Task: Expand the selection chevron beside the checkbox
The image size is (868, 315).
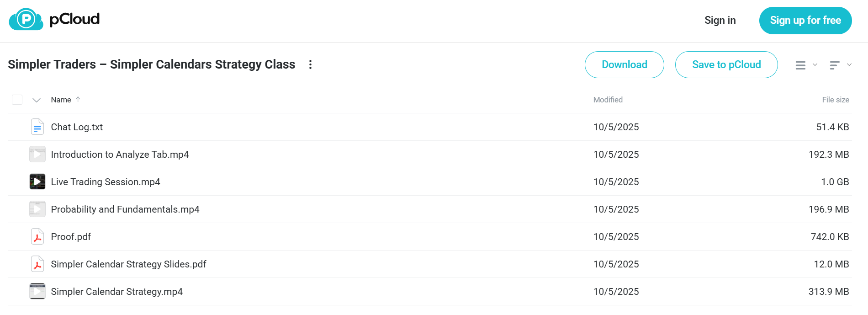Action: 37,100
